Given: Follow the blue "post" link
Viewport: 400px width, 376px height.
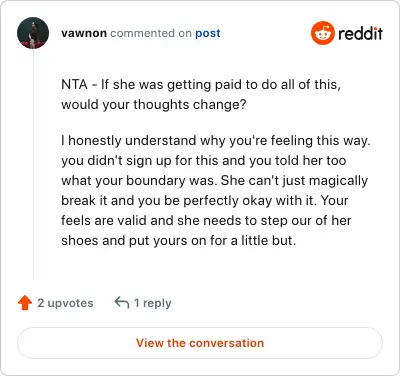Looking at the screenshot, I should pyautogui.click(x=208, y=33).
